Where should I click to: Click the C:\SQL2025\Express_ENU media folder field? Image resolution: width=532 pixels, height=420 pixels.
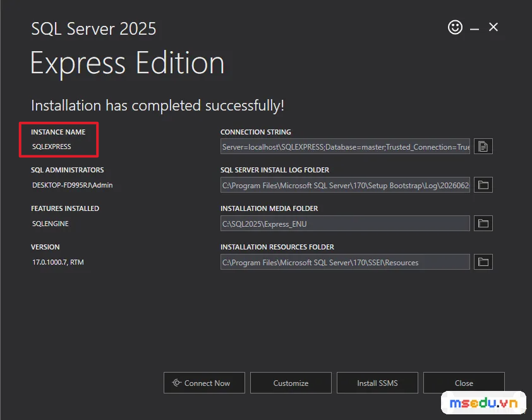pyautogui.click(x=345, y=224)
